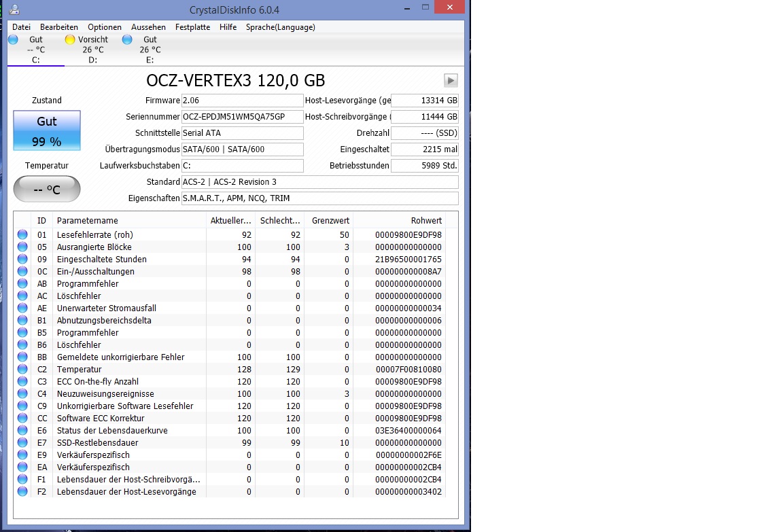Image resolution: width=783 pixels, height=532 pixels.
Task: Click the Laufwerksbuchstaben C: field
Action: (x=242, y=166)
